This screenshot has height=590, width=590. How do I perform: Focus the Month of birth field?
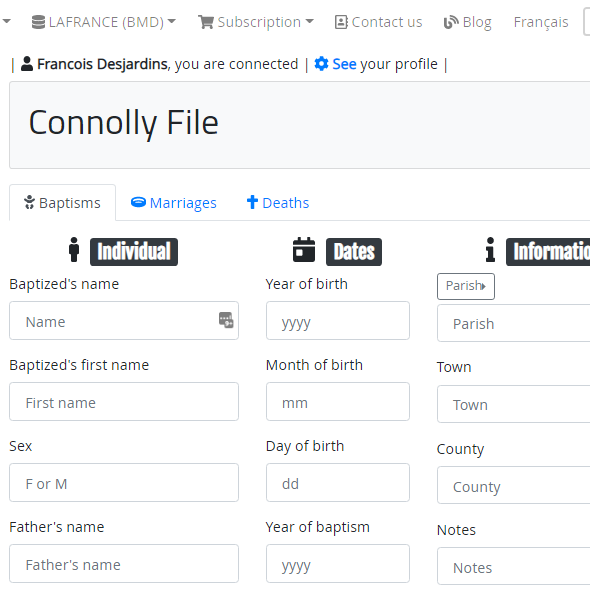[x=338, y=401]
